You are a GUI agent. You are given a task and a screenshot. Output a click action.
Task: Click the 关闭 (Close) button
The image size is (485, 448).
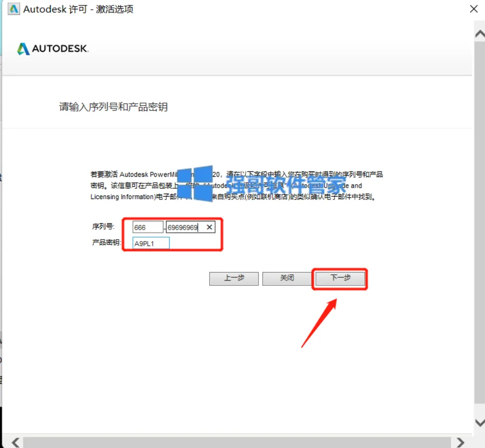pyautogui.click(x=287, y=279)
